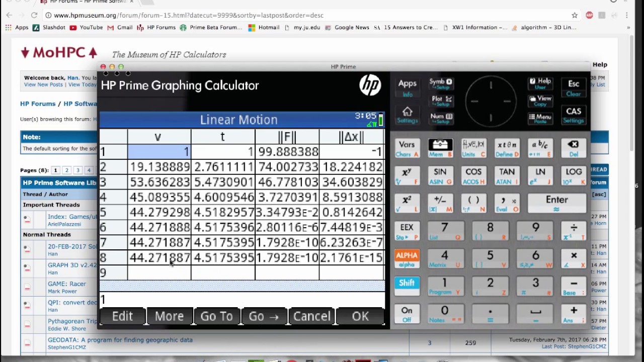Hit the Esc clear key
644x362 pixels.
tap(574, 87)
